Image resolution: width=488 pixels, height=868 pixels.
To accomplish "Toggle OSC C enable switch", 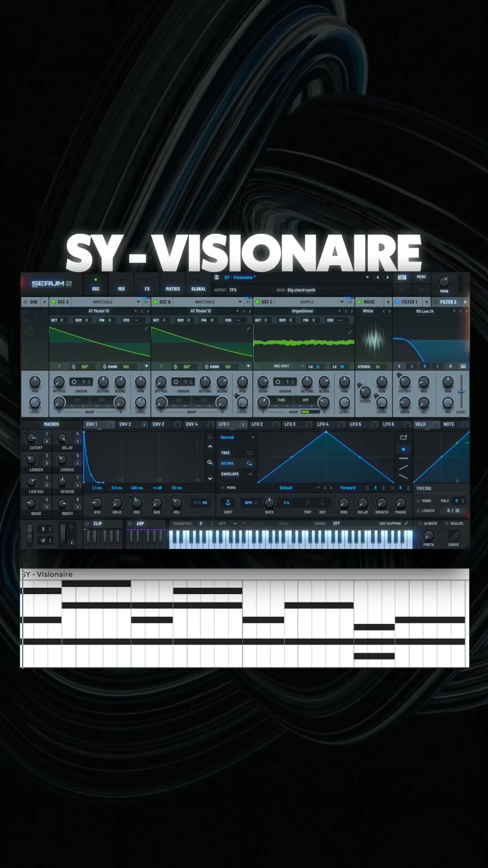I will tap(257, 302).
